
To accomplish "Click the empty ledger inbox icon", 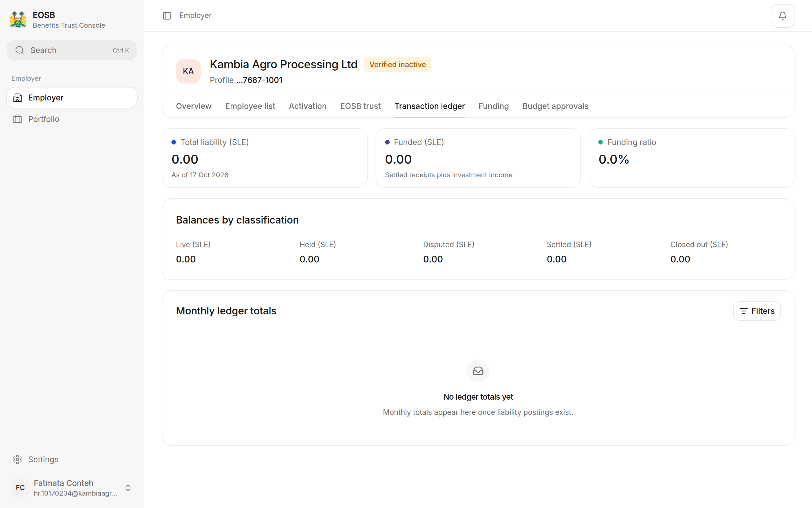I will point(478,371).
